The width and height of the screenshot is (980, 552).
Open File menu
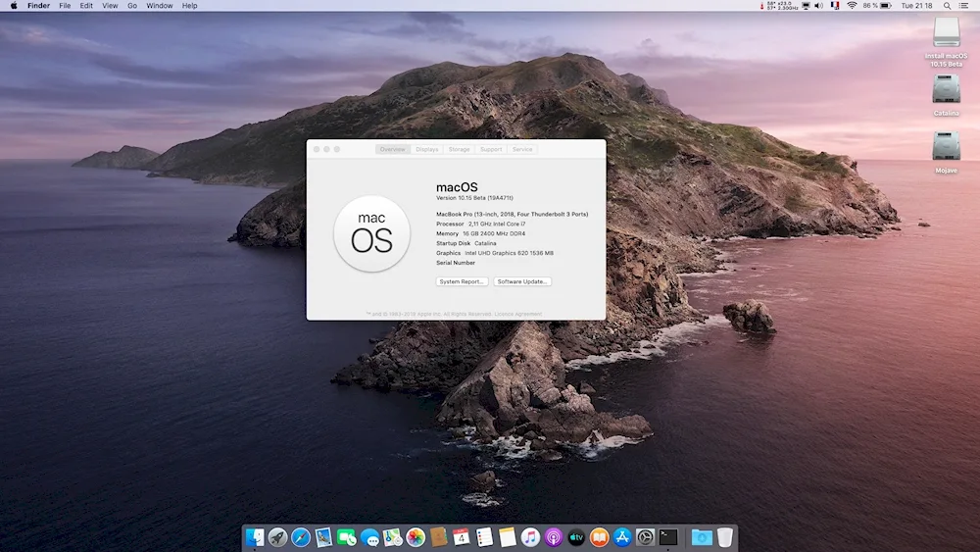65,6
